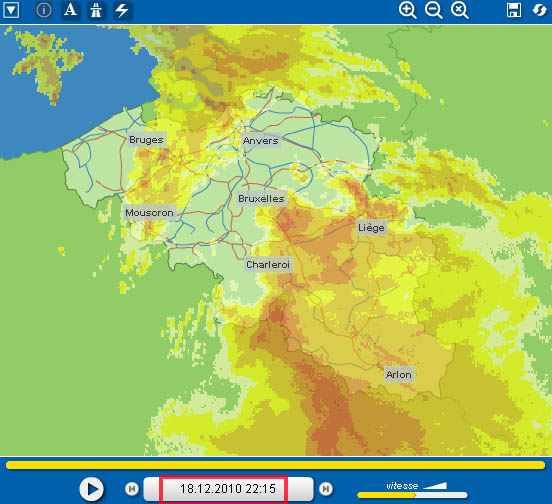Click the Anvers city label
Screen dimensions: 552x504
261,141
